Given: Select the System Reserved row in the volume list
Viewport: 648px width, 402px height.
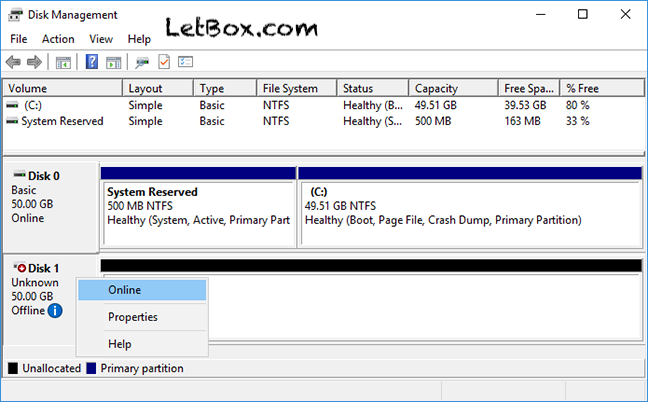Looking at the screenshot, I should tap(62, 121).
